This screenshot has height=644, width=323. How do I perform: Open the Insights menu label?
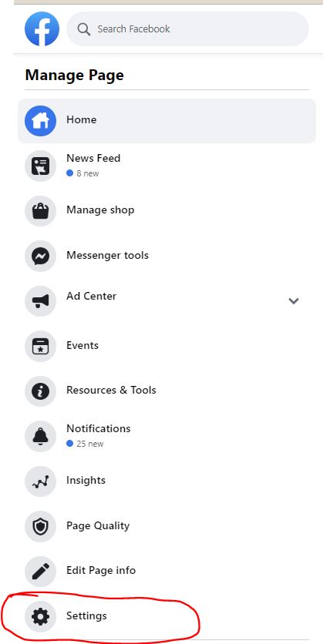pos(86,480)
